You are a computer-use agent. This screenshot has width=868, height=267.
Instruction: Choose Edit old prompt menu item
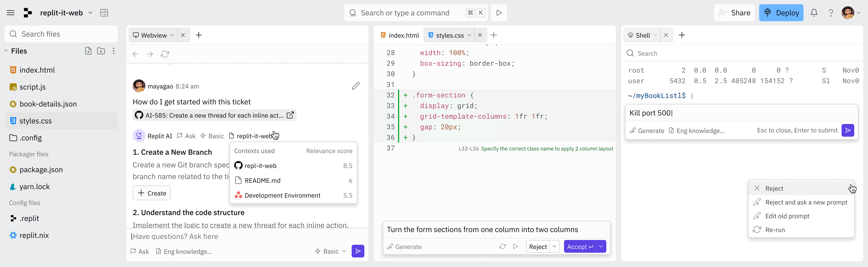[x=787, y=216]
